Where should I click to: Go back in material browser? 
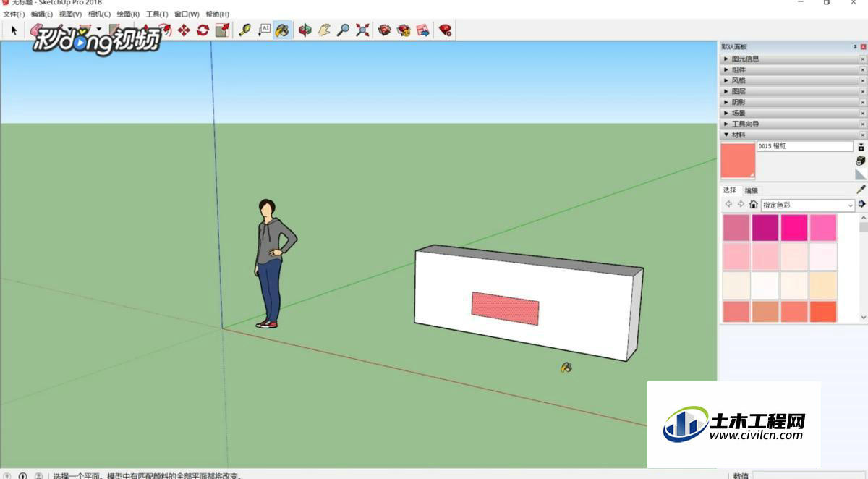point(728,205)
